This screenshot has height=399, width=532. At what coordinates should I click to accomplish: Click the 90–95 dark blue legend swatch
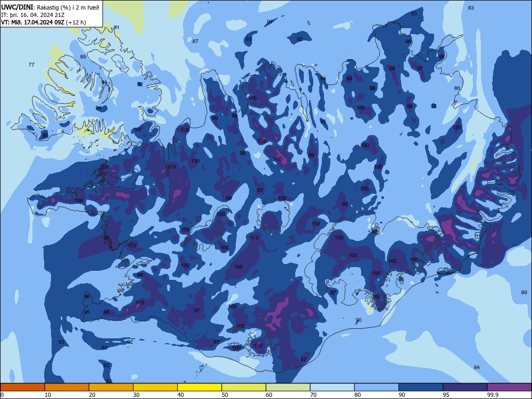click(x=421, y=387)
